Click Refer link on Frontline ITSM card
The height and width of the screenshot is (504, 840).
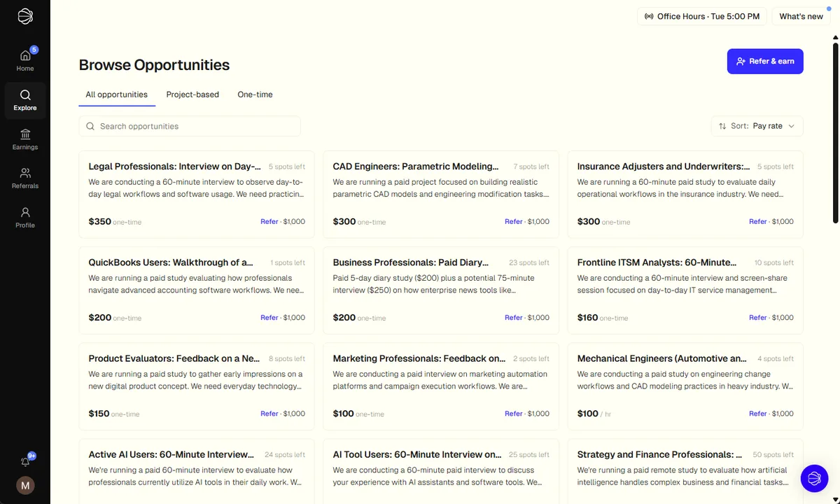pyautogui.click(x=758, y=318)
